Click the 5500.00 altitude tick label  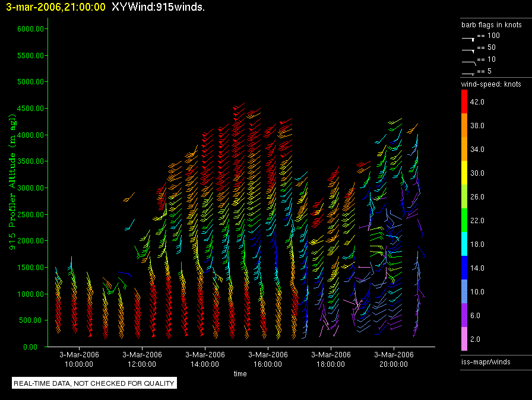click(30, 55)
